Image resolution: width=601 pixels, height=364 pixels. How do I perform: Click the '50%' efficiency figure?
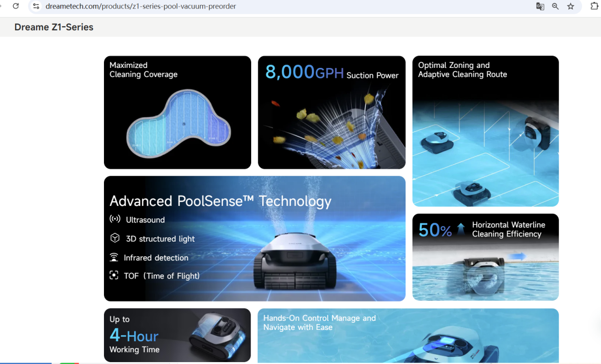tap(435, 230)
